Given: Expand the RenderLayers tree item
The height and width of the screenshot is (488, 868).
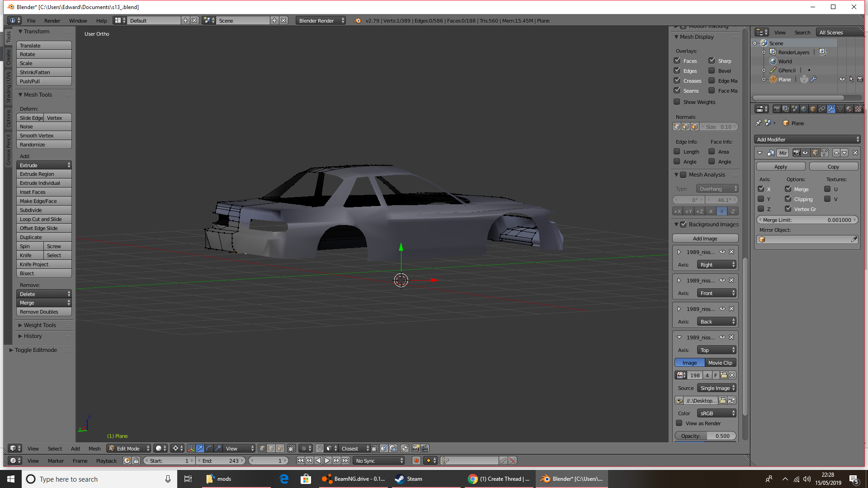Looking at the screenshot, I should [x=764, y=52].
